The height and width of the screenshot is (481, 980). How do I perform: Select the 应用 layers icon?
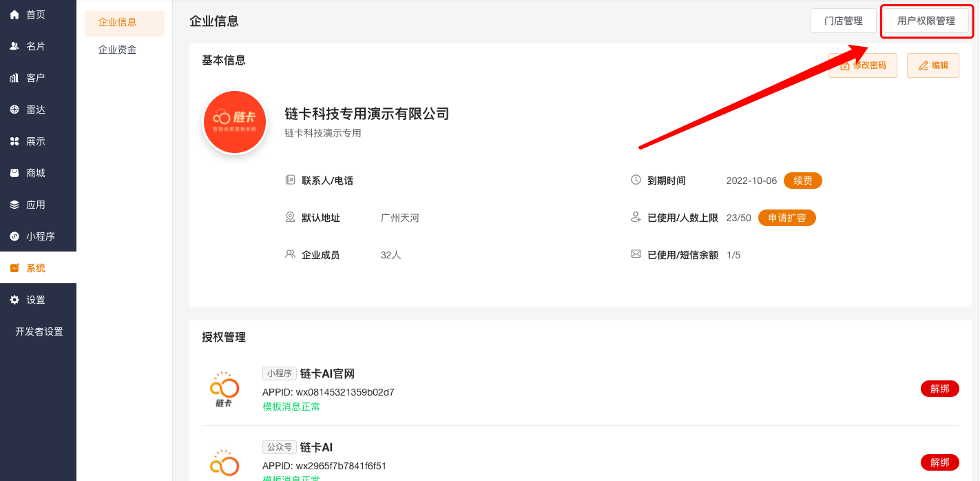point(14,205)
